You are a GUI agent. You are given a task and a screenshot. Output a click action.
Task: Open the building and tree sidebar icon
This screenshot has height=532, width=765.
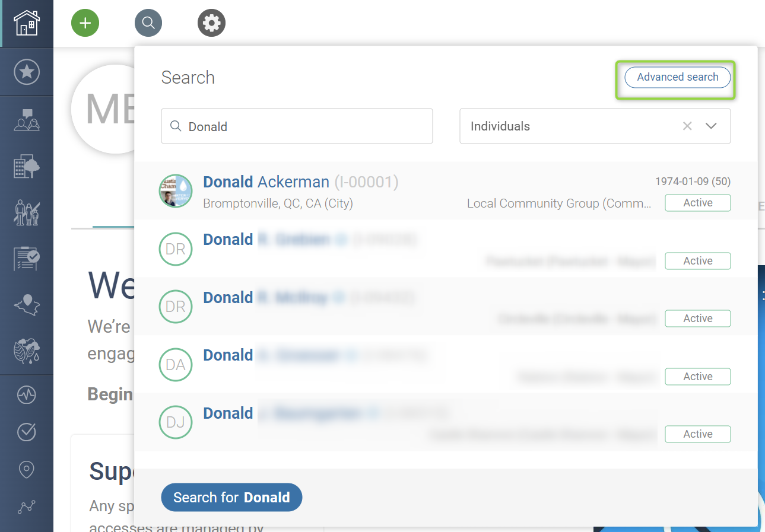(27, 167)
